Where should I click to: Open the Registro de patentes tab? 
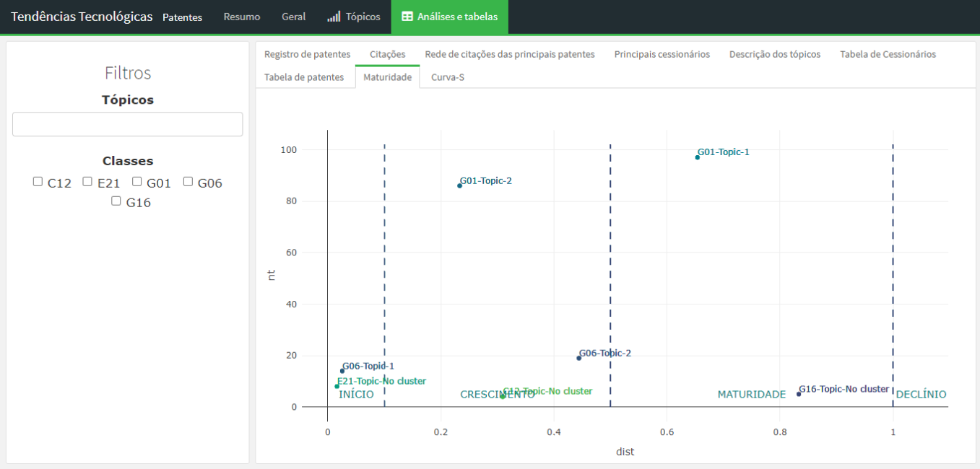[x=307, y=54]
